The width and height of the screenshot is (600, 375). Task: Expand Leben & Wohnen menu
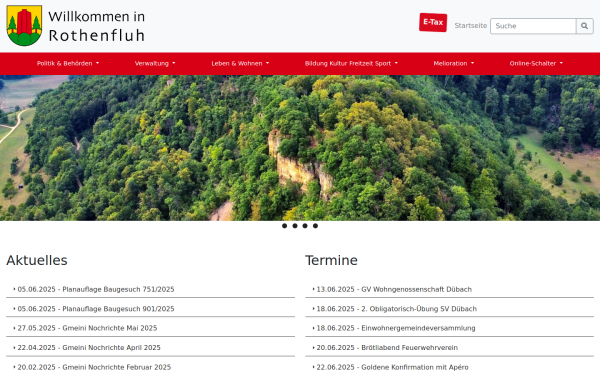tap(240, 64)
